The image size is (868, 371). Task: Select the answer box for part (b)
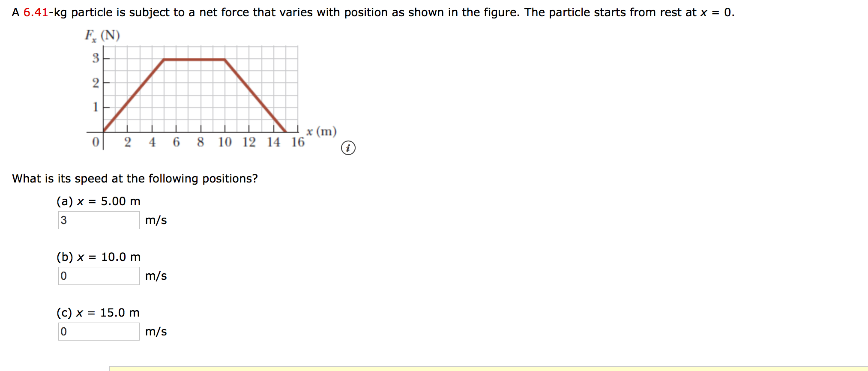click(x=98, y=276)
